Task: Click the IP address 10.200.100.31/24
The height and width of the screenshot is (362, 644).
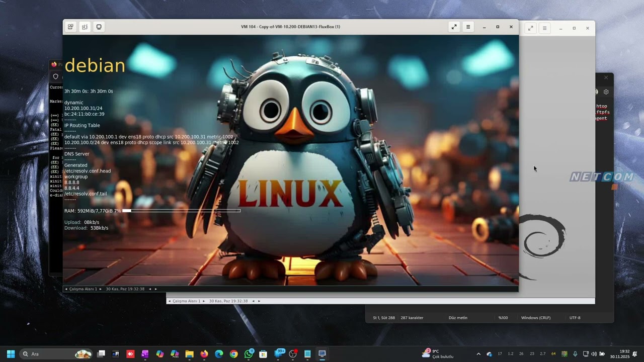Action: pyautogui.click(x=84, y=109)
